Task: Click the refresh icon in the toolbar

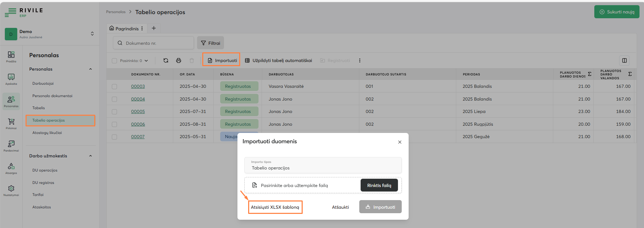Action: click(x=166, y=61)
